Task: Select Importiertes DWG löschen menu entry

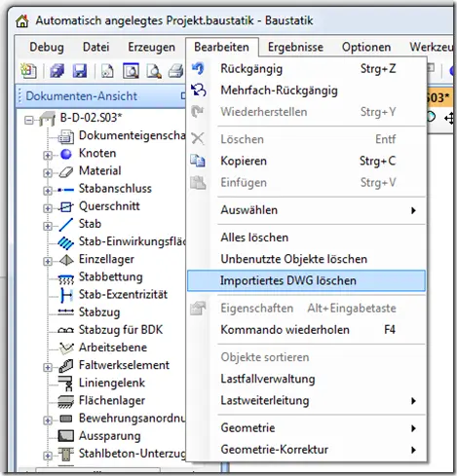Action: (x=306, y=280)
